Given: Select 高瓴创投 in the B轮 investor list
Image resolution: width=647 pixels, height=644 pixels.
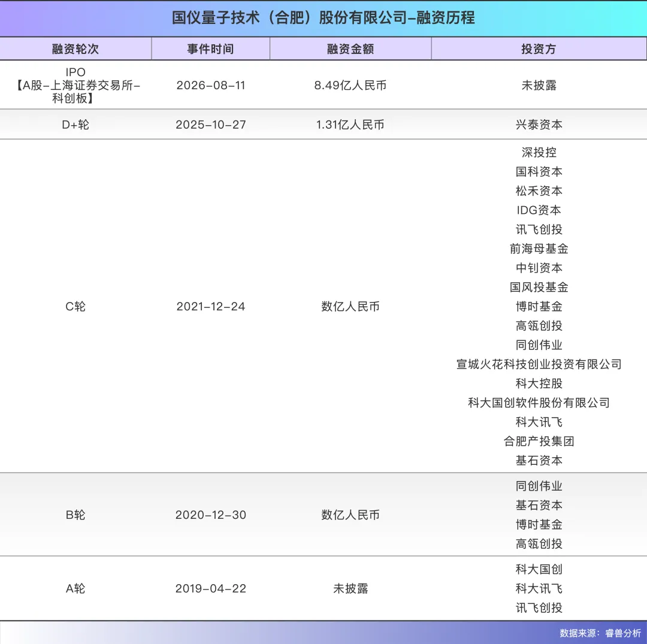Looking at the screenshot, I should coord(539,544).
